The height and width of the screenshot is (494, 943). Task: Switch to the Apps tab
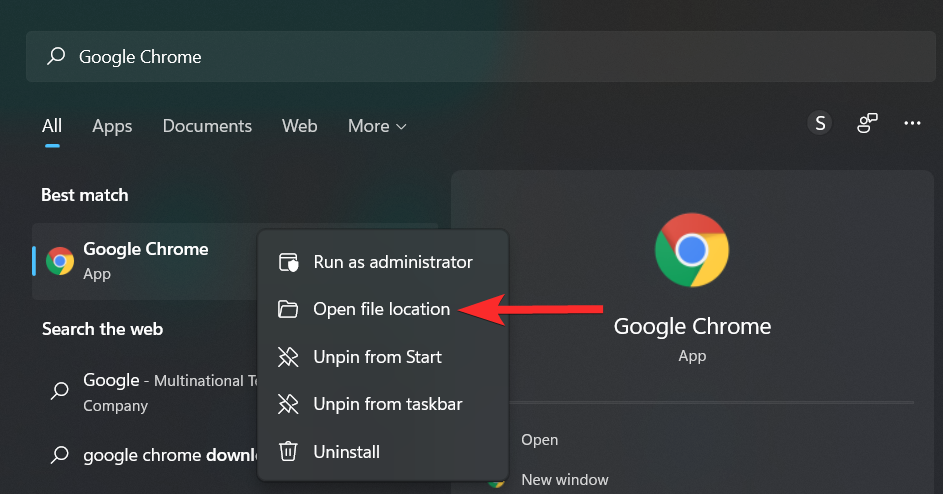[x=112, y=126]
